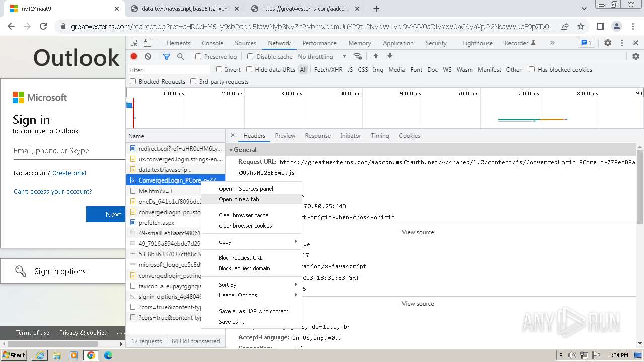Screen dimensions: 644x362
Task: Open a new browser tab
Action: click(376, 9)
